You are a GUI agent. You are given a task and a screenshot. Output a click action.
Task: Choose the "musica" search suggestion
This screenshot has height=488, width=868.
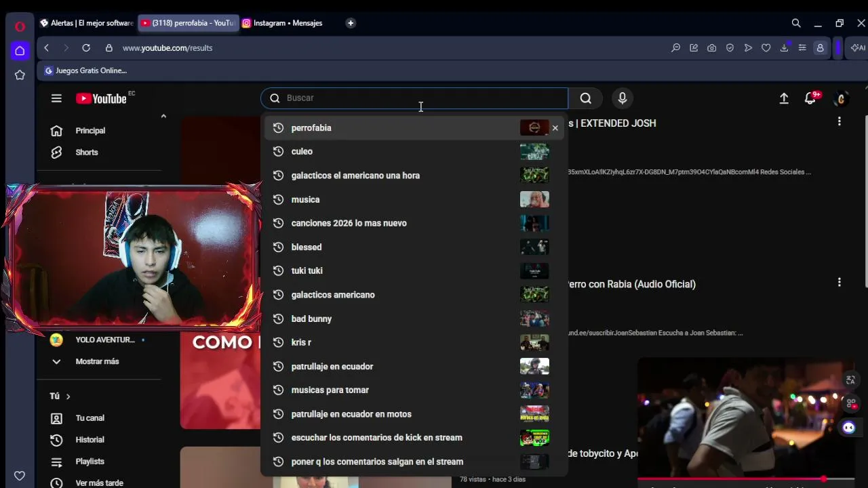tap(414, 199)
